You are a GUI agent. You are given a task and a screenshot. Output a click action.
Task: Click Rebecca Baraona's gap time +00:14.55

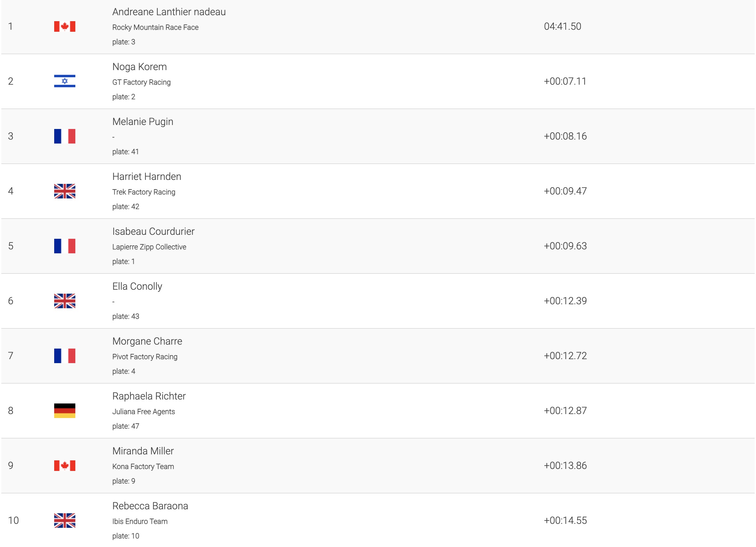(x=565, y=520)
